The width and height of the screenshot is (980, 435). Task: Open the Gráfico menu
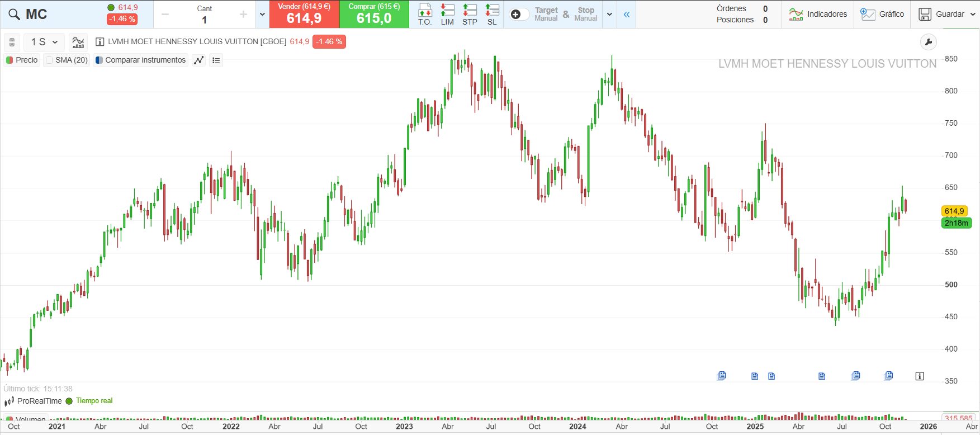(882, 15)
